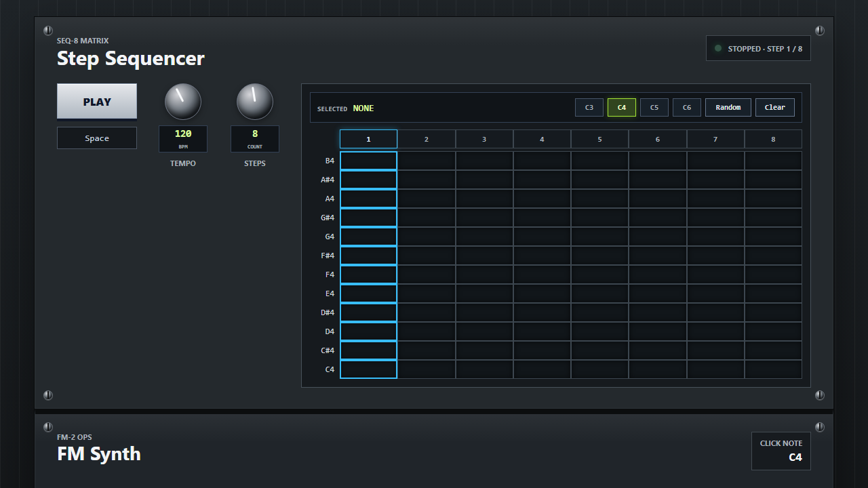Toggle the C4 cell in step 1
The image size is (868, 488).
pyautogui.click(x=368, y=369)
